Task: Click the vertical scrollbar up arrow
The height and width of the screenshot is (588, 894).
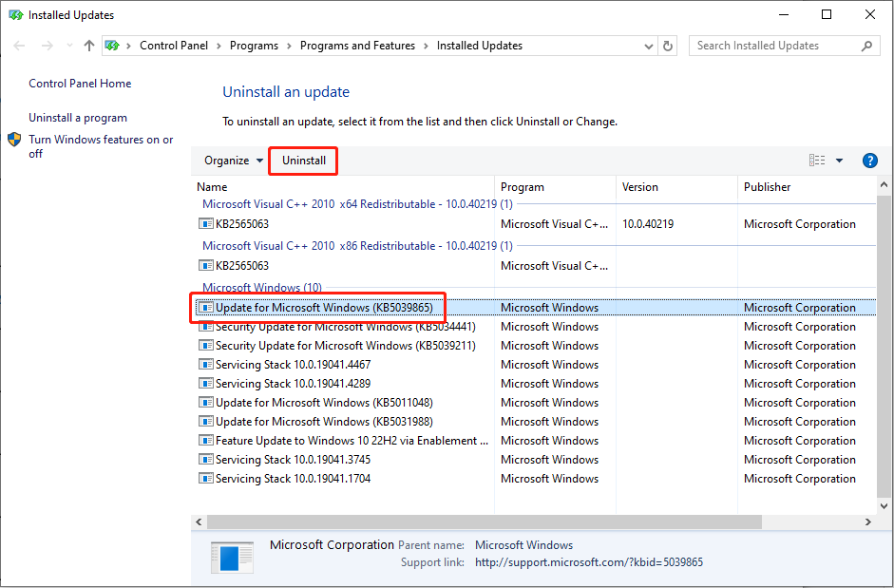Action: pos(884,185)
